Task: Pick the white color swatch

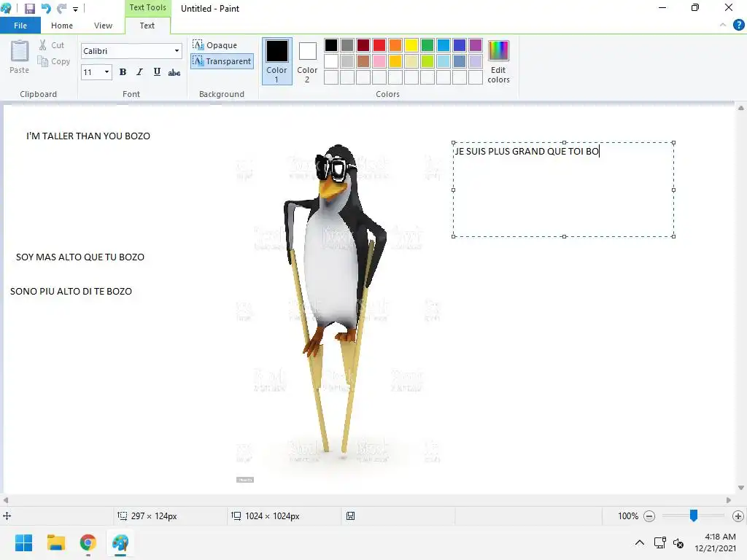Action: point(331,61)
